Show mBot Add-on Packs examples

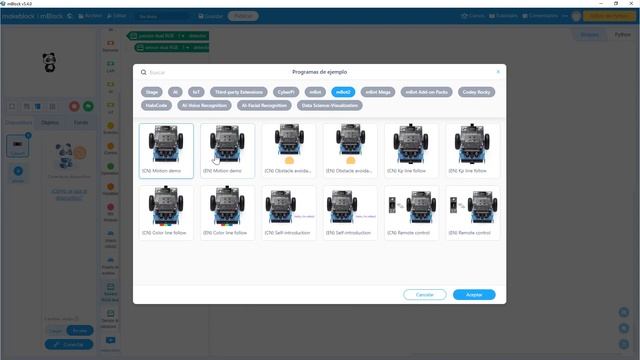coord(427,92)
